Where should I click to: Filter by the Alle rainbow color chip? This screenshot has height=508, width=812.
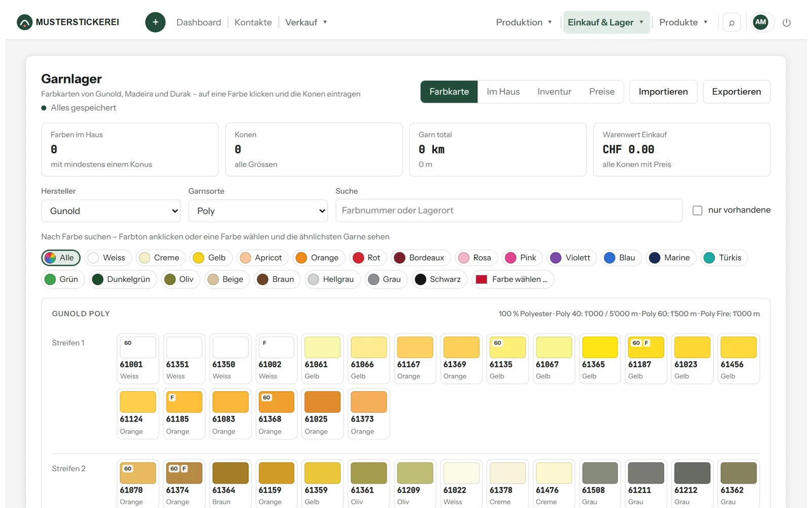[x=61, y=258]
